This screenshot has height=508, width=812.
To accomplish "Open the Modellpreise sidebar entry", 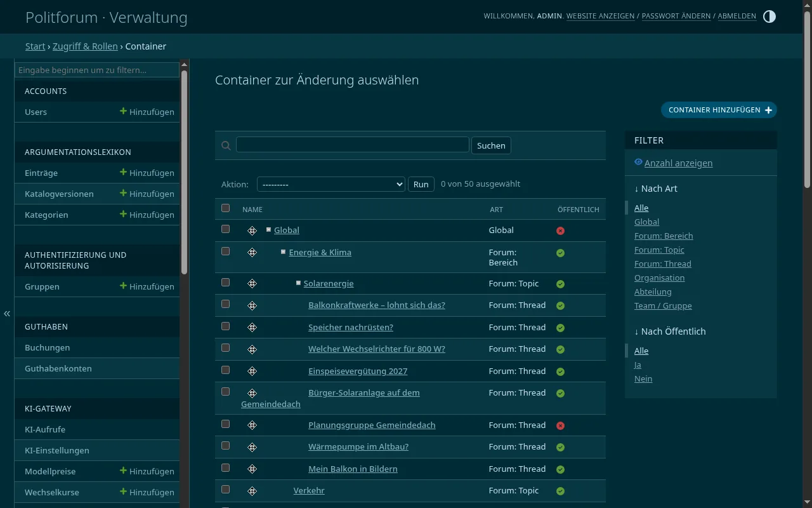I will pyautogui.click(x=50, y=471).
